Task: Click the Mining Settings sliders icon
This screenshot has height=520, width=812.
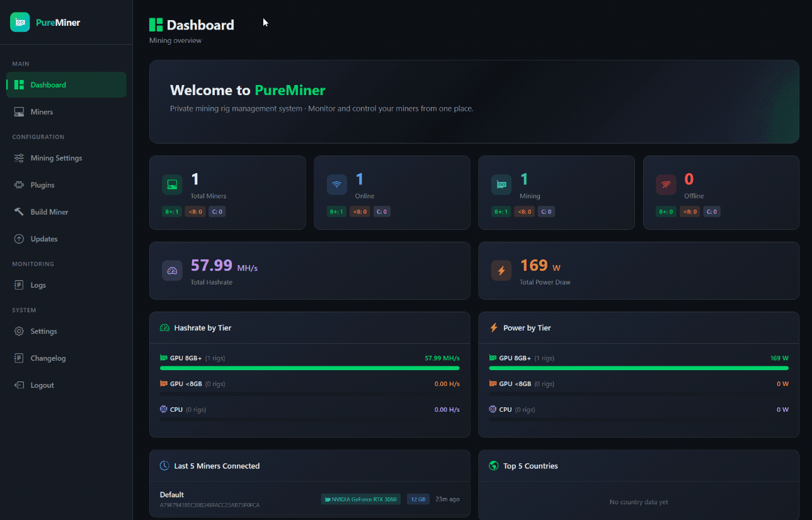Action: 19,158
